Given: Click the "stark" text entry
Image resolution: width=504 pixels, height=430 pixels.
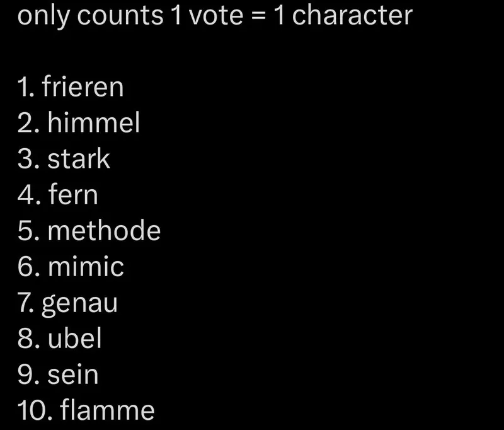Looking at the screenshot, I should point(79,159).
